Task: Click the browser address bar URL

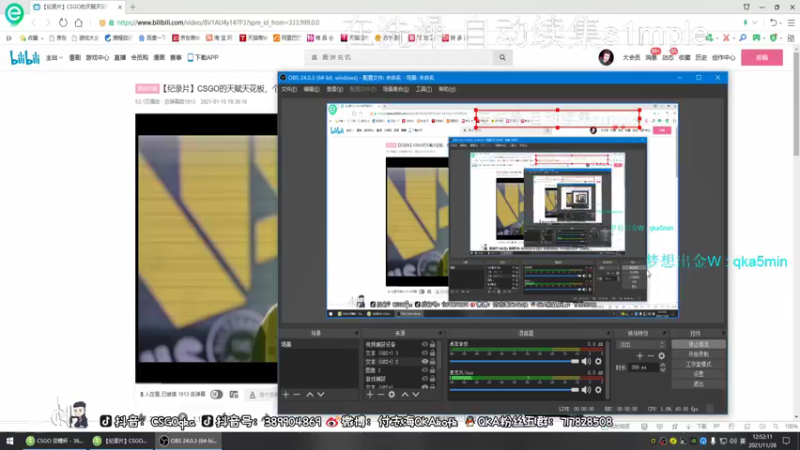Action: click(x=218, y=22)
